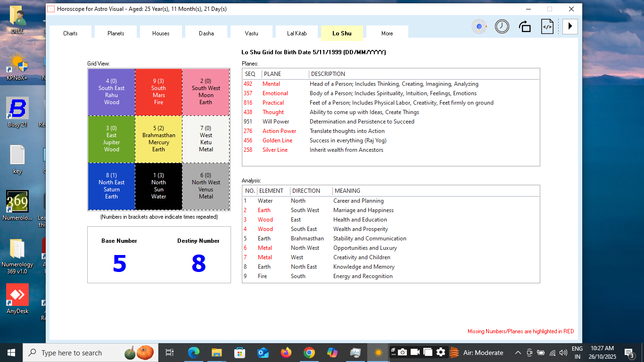Viewport: 644px width, 362px height.
Task: Click the Windows search box
Action: point(71,353)
